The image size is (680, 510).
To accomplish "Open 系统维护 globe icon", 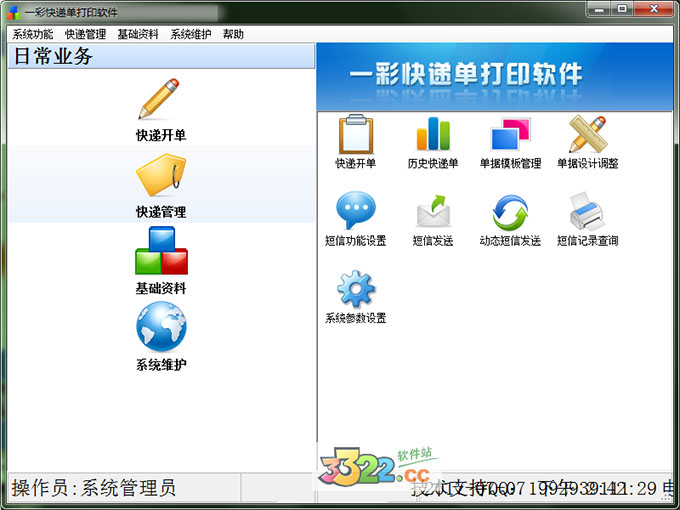I will [x=161, y=327].
